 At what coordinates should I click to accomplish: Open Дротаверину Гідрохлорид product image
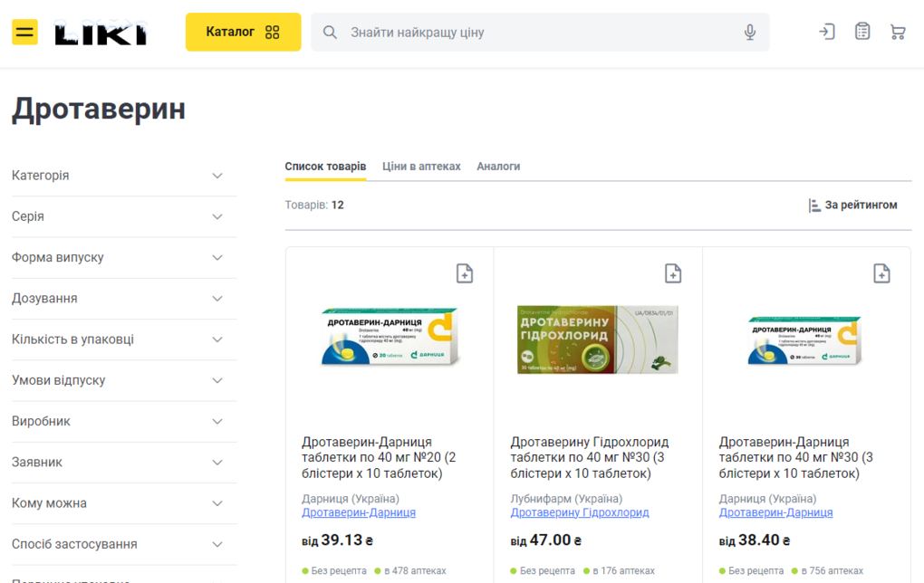pyautogui.click(x=597, y=339)
